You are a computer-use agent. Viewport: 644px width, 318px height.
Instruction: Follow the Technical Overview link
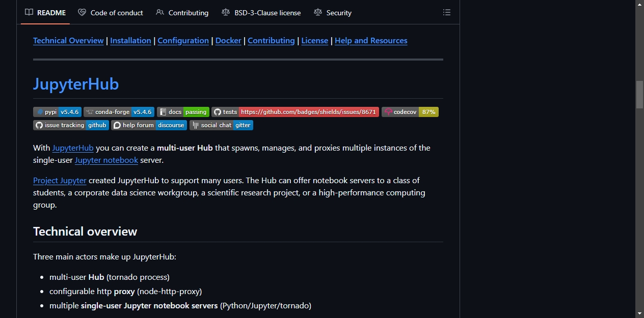tap(68, 41)
